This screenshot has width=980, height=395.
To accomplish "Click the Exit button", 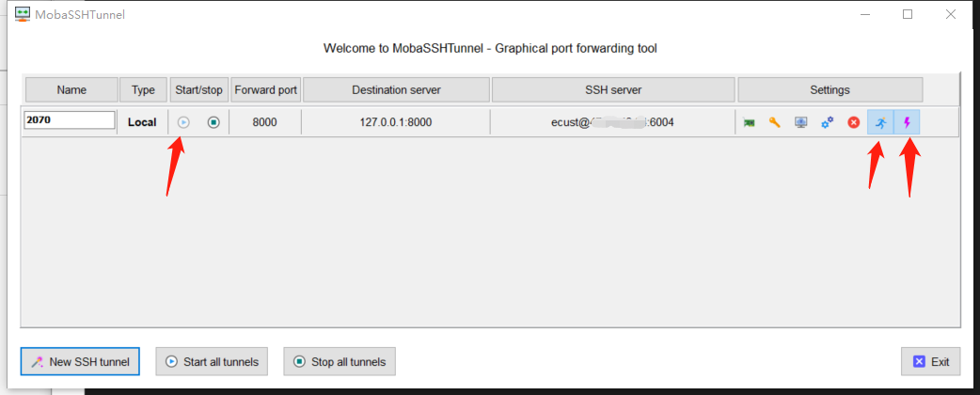I will coord(931,361).
